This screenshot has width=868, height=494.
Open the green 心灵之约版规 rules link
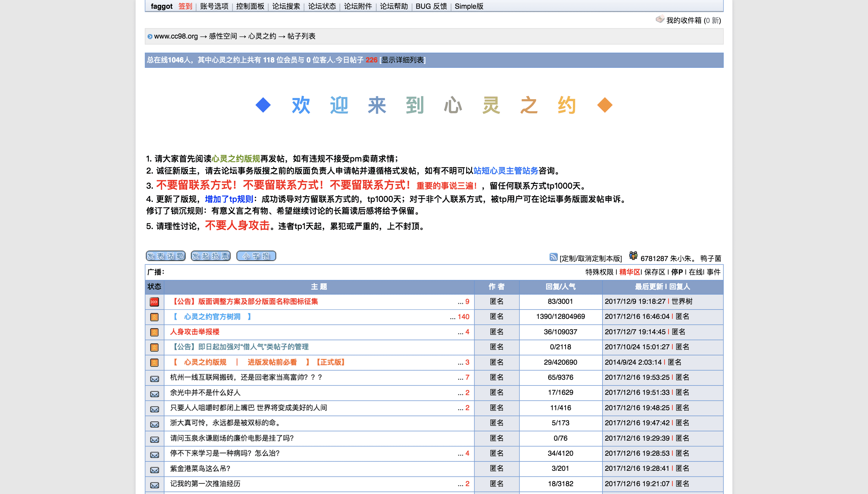coord(236,159)
